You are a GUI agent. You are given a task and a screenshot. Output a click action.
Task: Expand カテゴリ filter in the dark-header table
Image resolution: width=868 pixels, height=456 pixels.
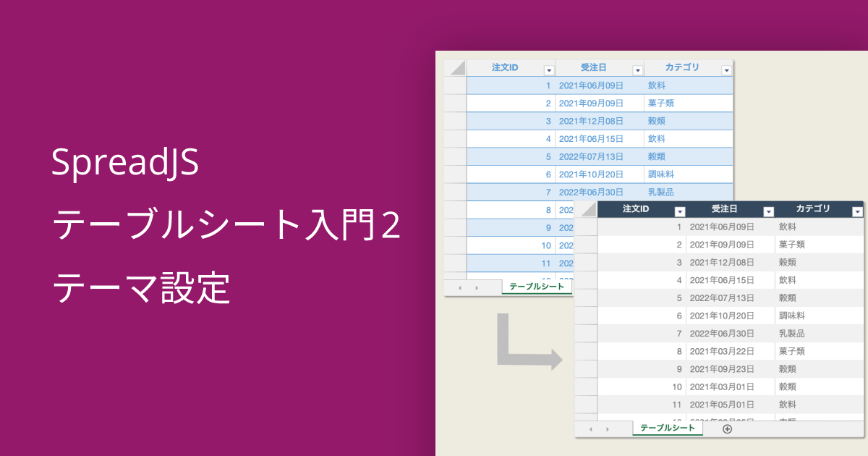pyautogui.click(x=857, y=212)
